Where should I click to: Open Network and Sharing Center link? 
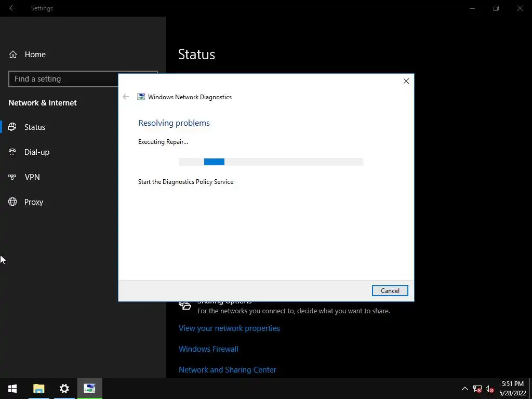(228, 369)
